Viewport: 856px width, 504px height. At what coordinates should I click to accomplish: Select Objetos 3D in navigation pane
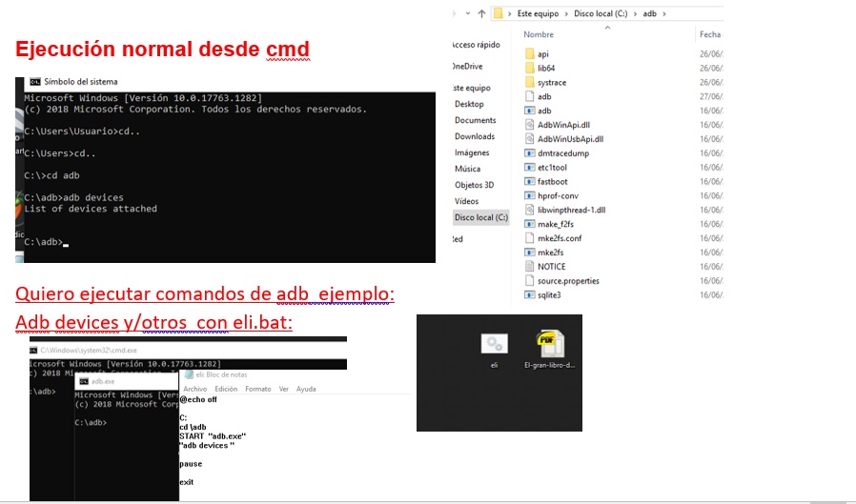pos(474,185)
